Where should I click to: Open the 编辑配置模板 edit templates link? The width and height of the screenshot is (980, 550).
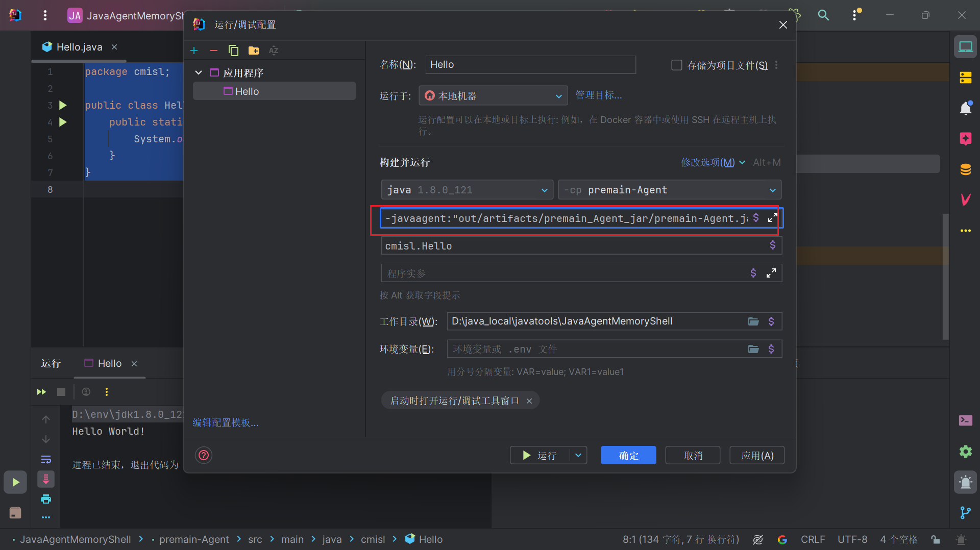click(x=226, y=422)
